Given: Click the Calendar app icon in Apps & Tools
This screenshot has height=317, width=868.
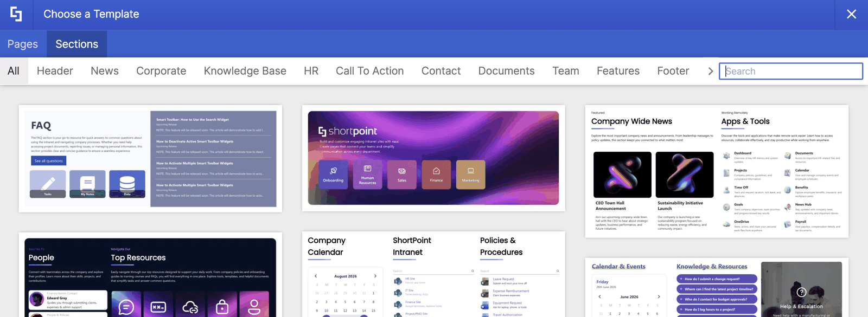Looking at the screenshot, I should (x=788, y=173).
